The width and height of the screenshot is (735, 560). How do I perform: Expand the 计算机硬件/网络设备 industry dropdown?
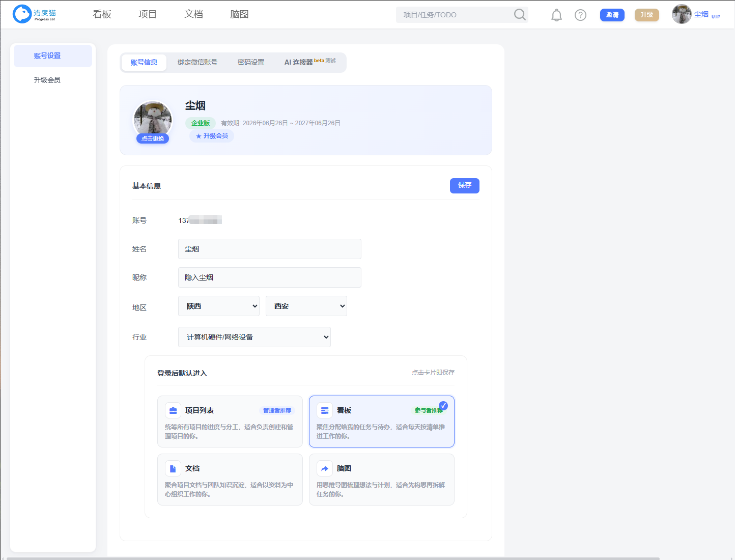[x=255, y=337]
